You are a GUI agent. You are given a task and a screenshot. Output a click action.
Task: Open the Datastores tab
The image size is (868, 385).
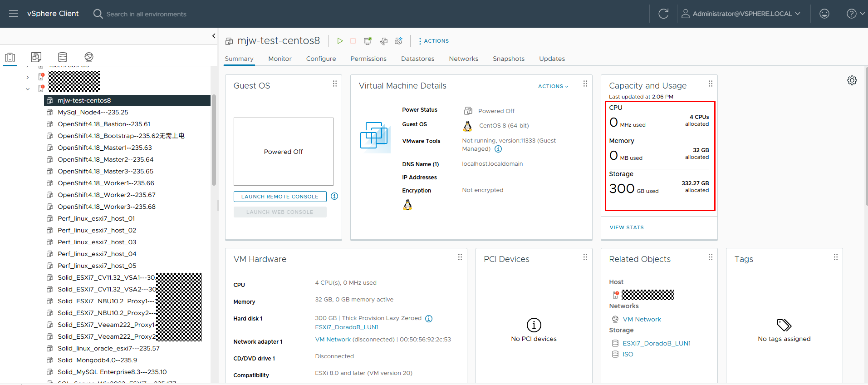[x=418, y=59]
